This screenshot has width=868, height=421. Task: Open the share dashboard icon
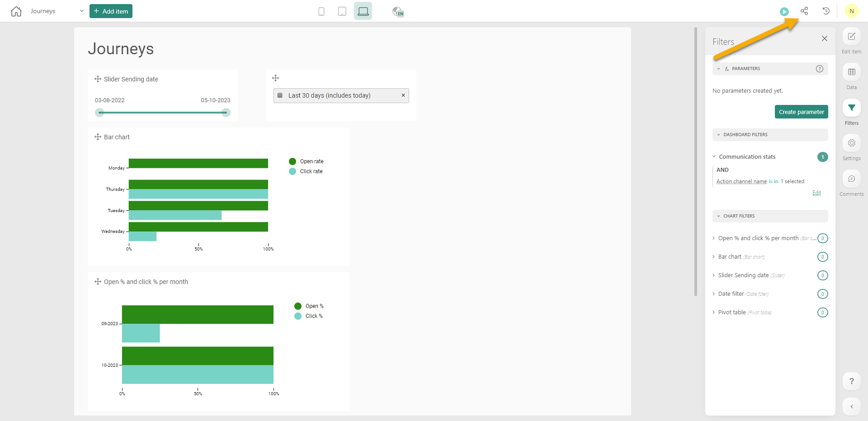point(804,11)
